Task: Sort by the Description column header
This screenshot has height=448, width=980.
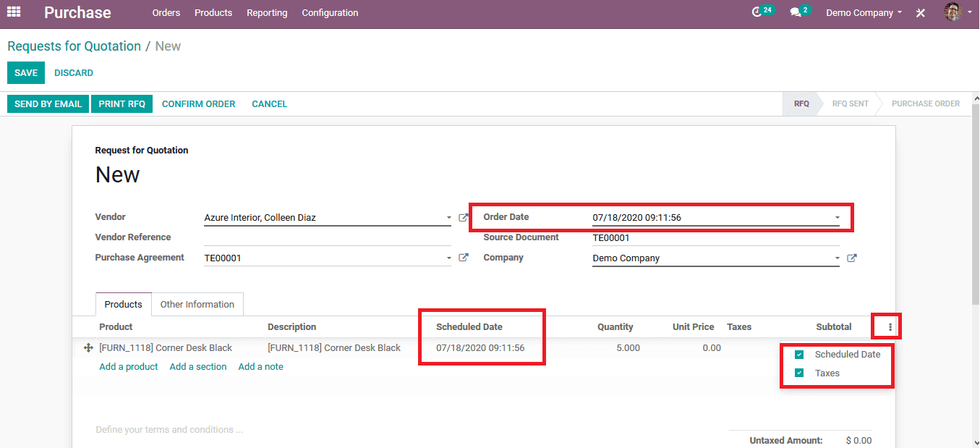Action: 291,327
